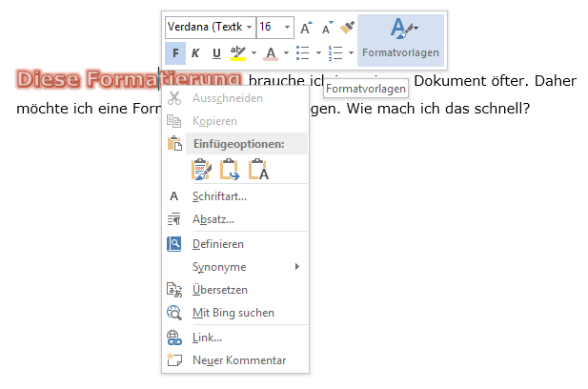Click the globe chain icon beside Link
The height and width of the screenshot is (389, 588).
[174, 338]
